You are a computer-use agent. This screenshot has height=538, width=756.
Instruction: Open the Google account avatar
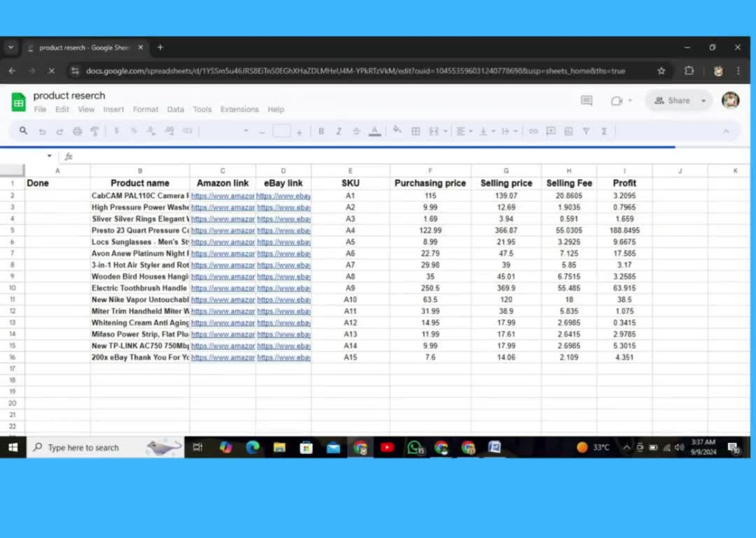[x=730, y=101]
